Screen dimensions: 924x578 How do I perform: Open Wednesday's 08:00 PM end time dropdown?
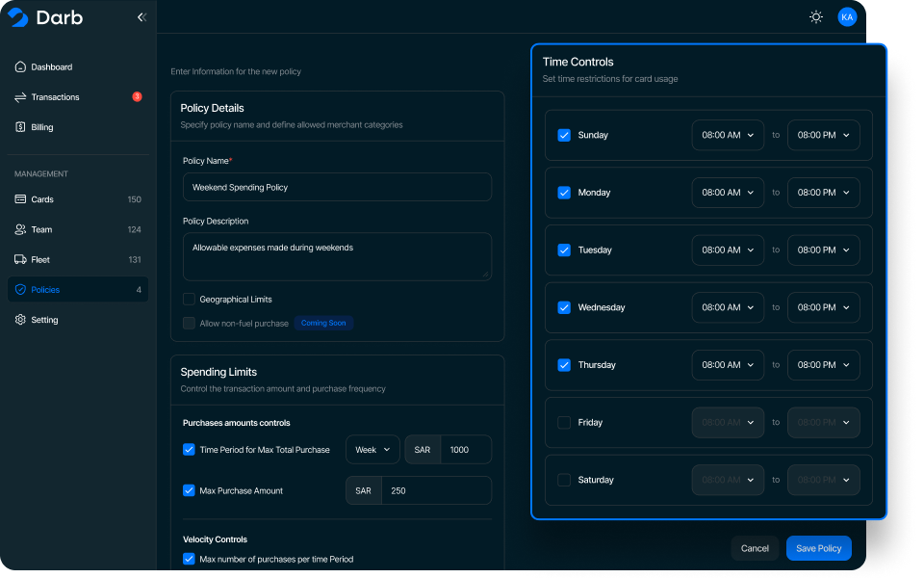(823, 308)
